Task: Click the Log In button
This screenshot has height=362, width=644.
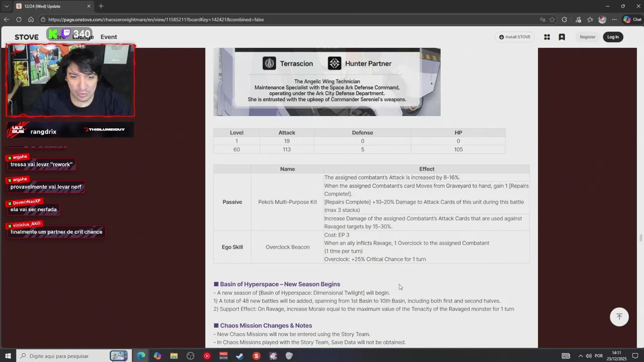Action: pyautogui.click(x=613, y=37)
